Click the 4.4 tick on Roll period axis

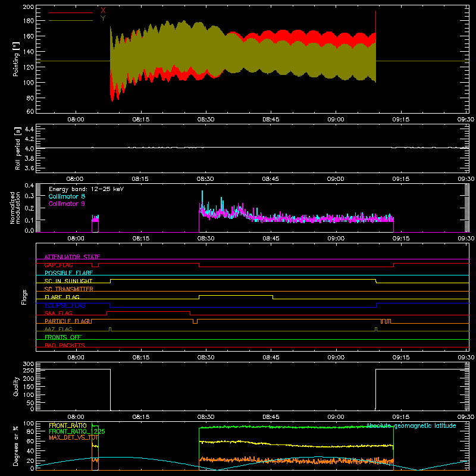(29, 129)
